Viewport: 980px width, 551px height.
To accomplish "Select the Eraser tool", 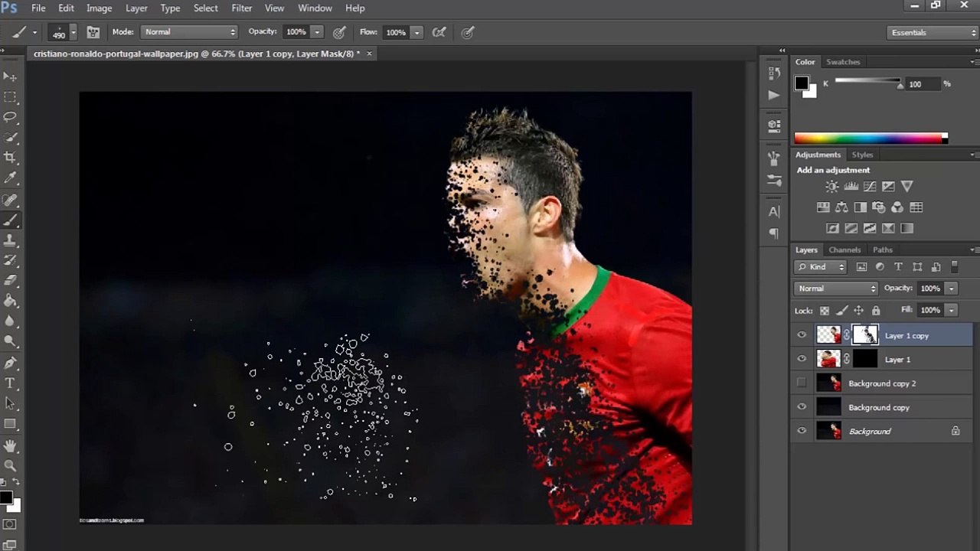I will tap(10, 281).
